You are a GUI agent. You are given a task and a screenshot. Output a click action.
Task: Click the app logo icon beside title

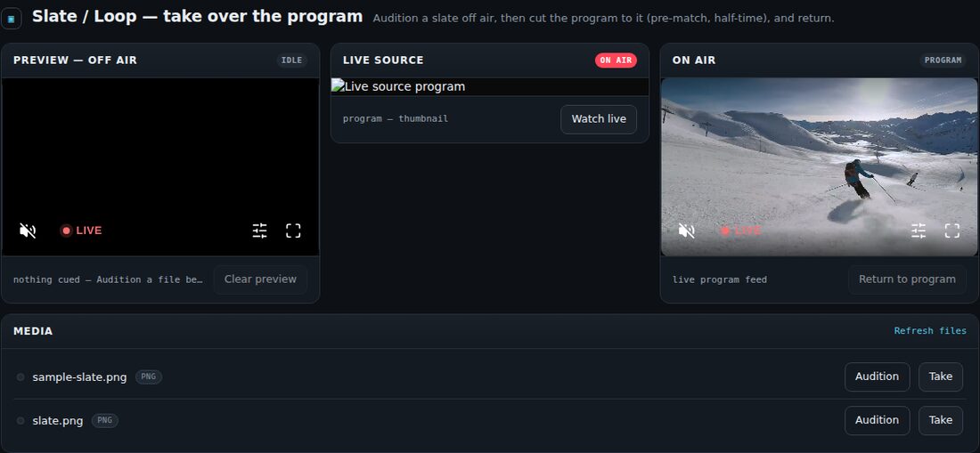11,19
